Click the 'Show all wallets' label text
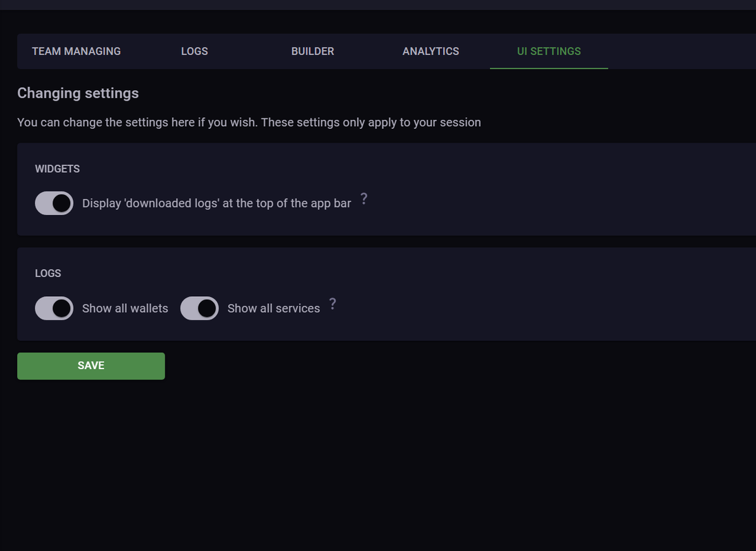 coord(125,309)
